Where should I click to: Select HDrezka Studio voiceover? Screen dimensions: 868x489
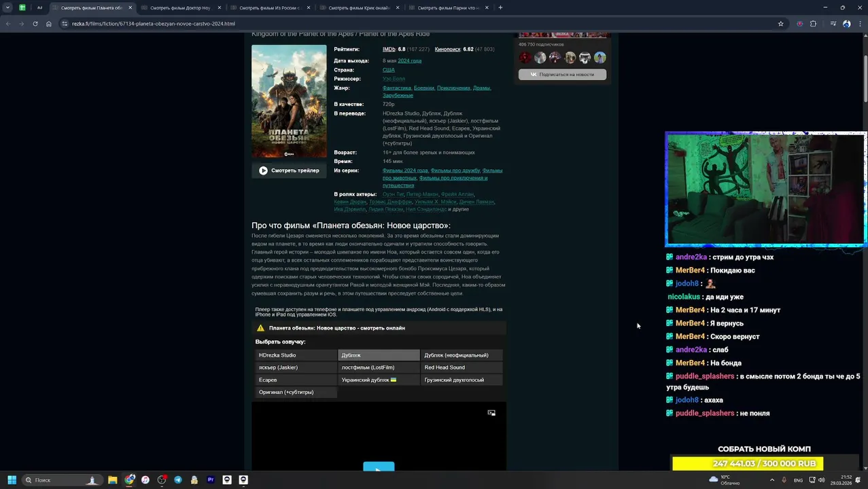pos(296,355)
